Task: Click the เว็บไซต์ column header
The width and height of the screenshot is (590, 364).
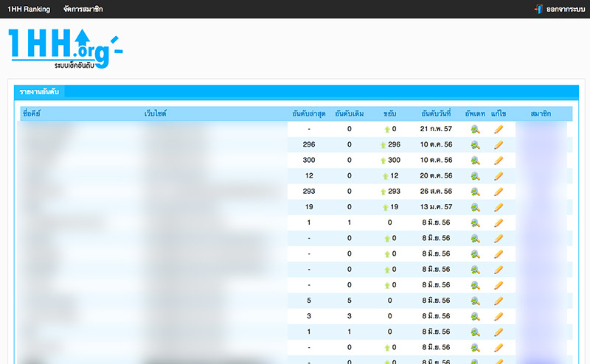Action: coord(156,113)
